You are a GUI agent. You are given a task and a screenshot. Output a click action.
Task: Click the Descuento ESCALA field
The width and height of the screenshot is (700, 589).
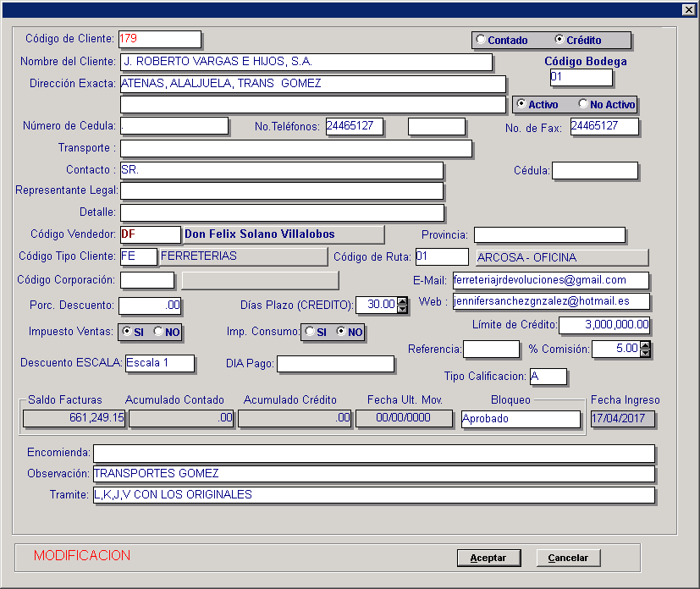point(160,363)
